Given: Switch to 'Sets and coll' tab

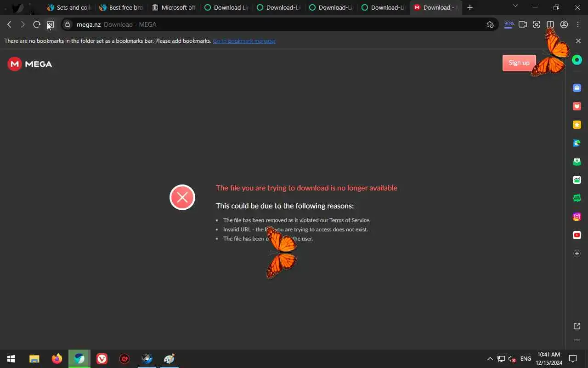Looking at the screenshot, I should click(69, 7).
